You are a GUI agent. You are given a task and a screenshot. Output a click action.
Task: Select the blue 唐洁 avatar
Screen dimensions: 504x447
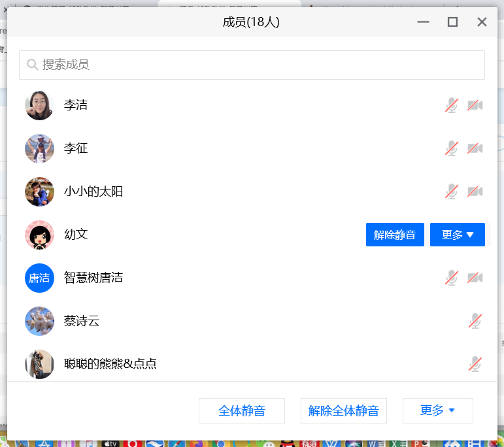[x=39, y=278]
